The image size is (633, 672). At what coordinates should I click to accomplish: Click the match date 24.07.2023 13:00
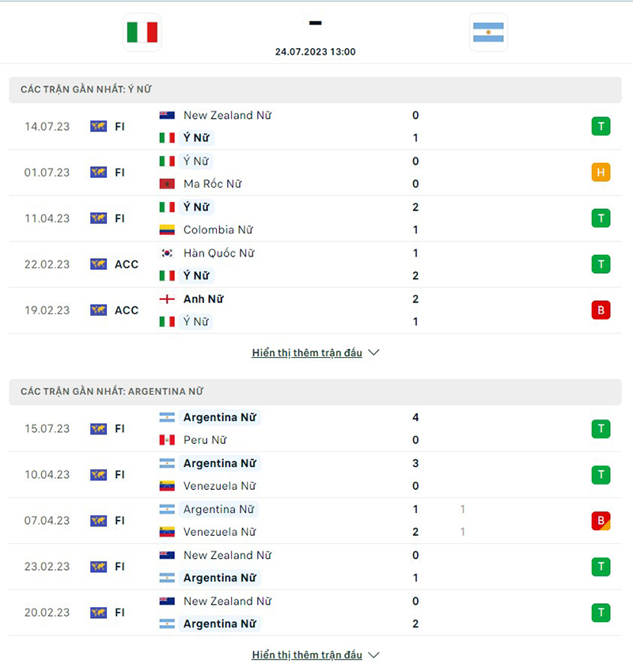click(316, 52)
